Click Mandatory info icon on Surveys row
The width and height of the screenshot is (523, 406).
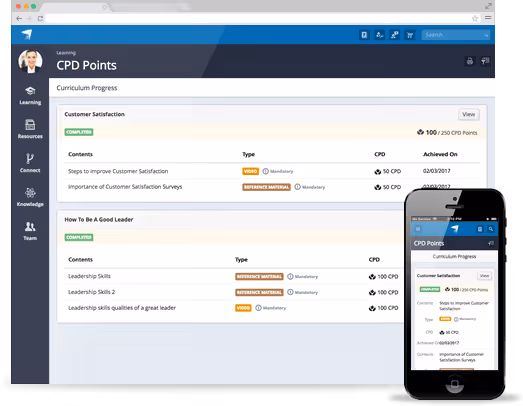click(298, 187)
